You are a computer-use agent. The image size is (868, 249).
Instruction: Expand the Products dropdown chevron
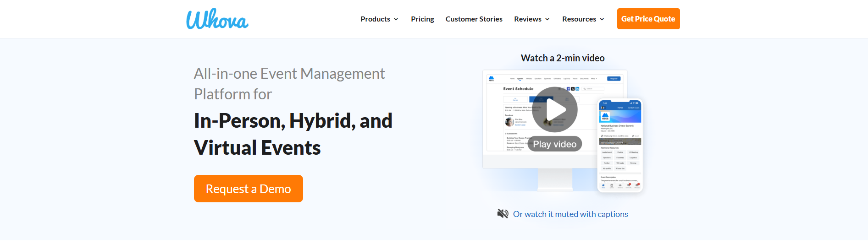pyautogui.click(x=396, y=19)
